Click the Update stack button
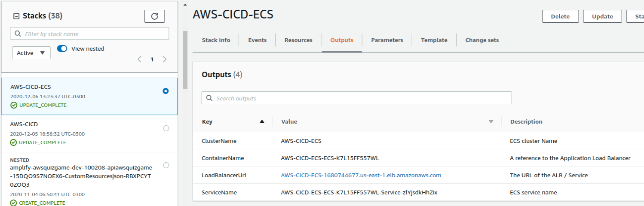This screenshot has height=206, width=644. click(x=602, y=16)
